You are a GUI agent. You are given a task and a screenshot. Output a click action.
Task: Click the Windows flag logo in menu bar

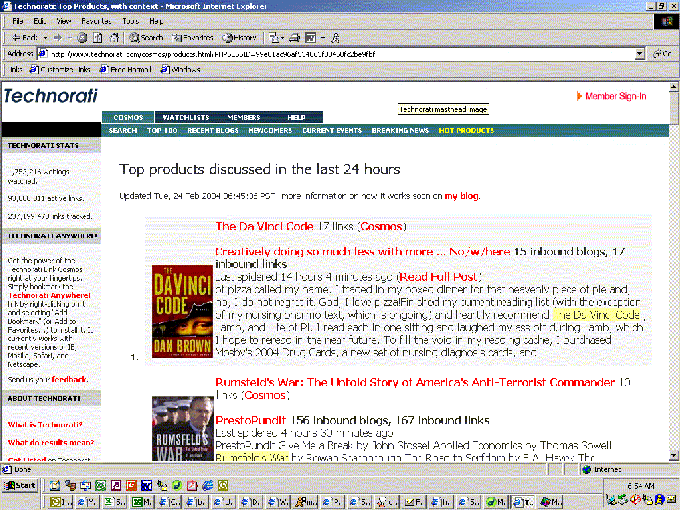coord(667,22)
